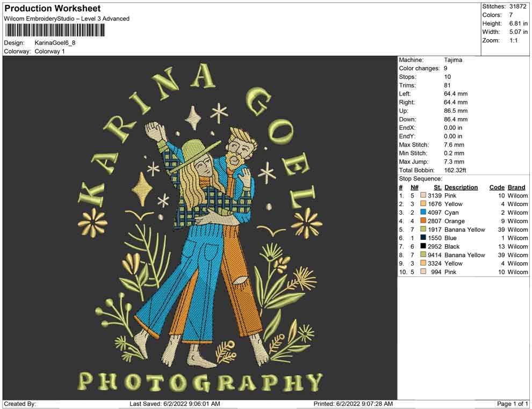Click the Production Worksheet title
This screenshot has height=409, width=532.
52,9
